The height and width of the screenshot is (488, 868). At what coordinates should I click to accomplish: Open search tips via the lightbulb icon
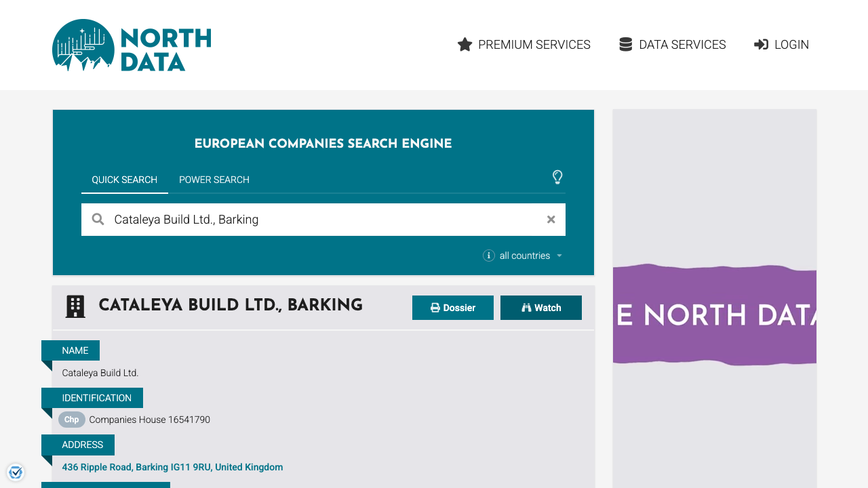[x=557, y=177]
